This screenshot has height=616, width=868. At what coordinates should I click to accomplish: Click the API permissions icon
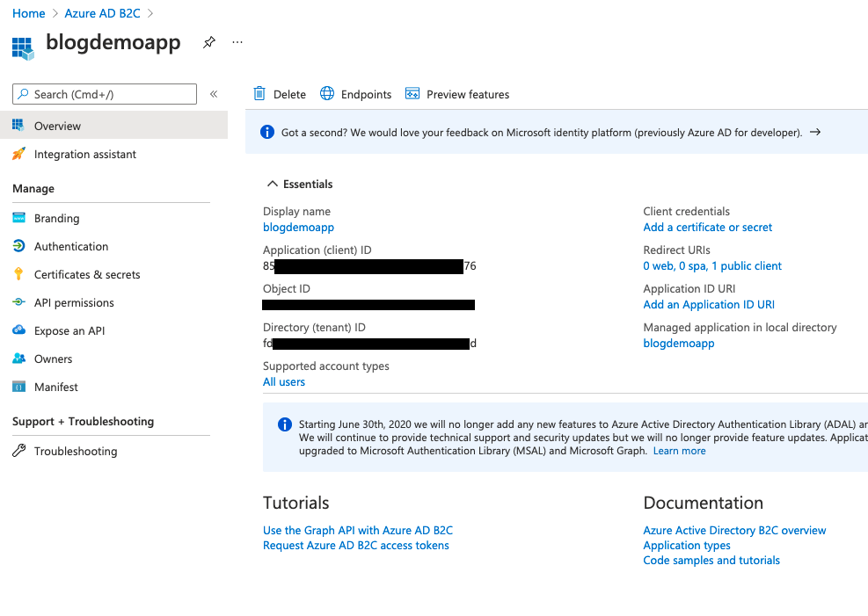point(18,302)
